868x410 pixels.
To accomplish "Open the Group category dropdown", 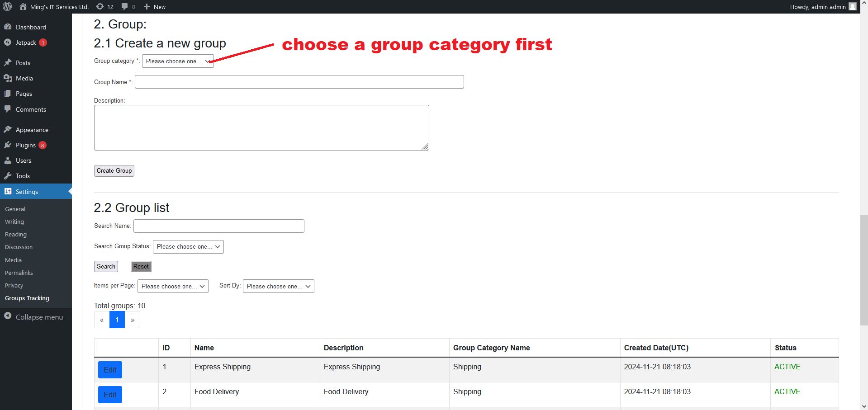I will (x=178, y=61).
